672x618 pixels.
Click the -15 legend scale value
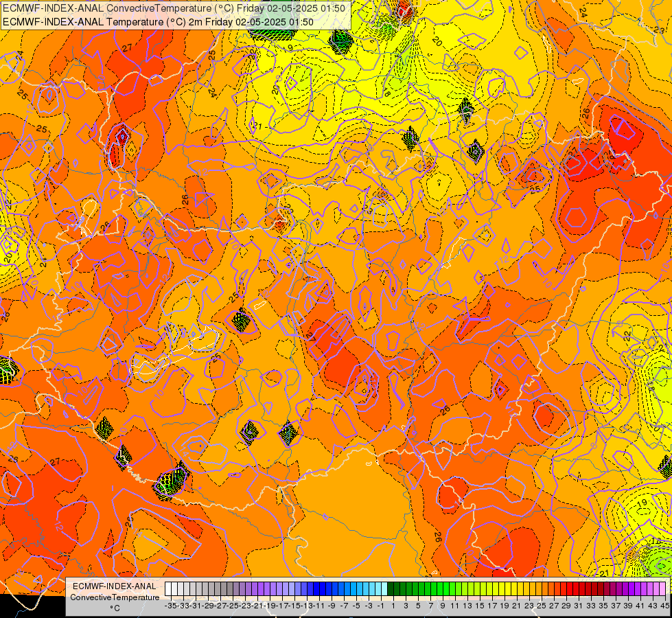tap(294, 606)
